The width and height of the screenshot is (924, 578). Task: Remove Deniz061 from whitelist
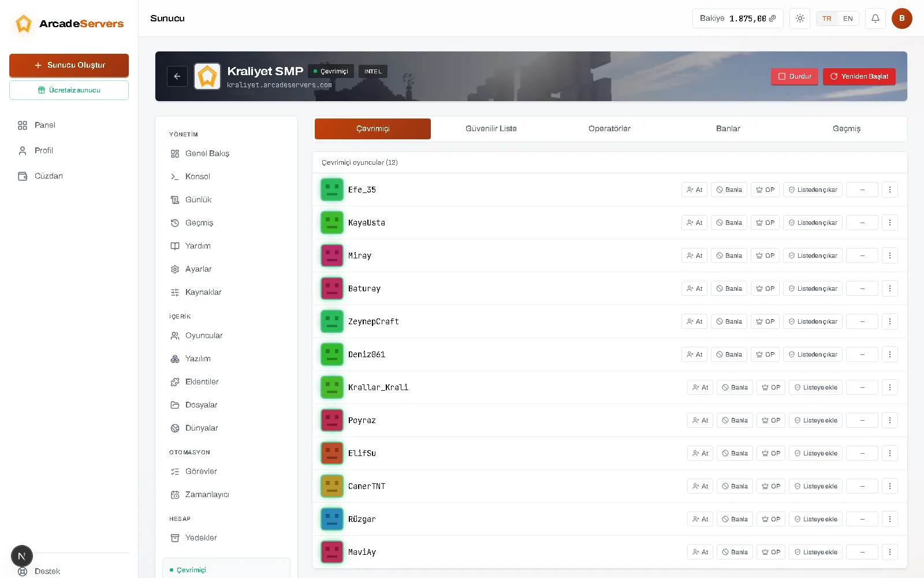coord(813,354)
